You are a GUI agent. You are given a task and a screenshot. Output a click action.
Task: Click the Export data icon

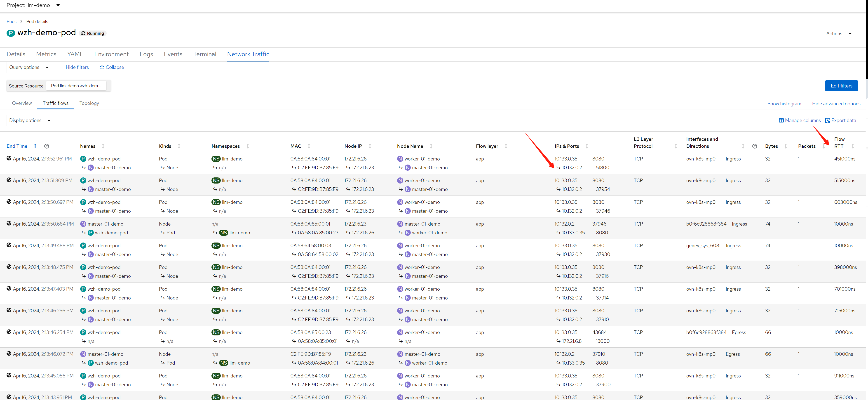(827, 120)
